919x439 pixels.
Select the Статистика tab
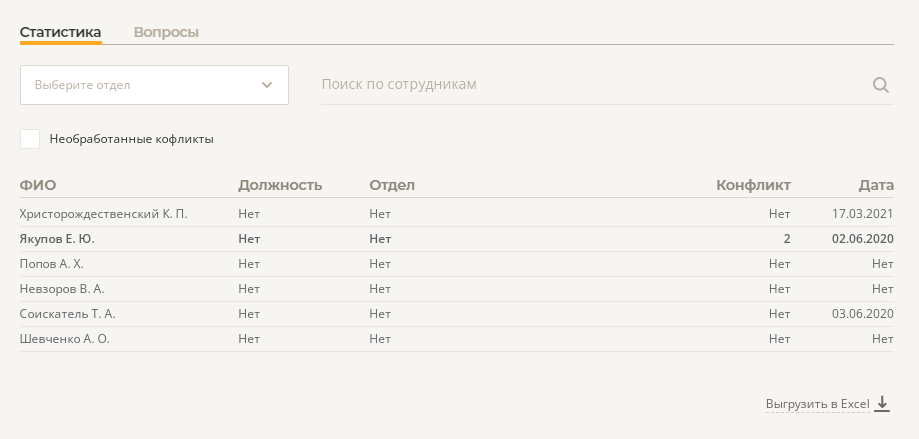tap(60, 32)
